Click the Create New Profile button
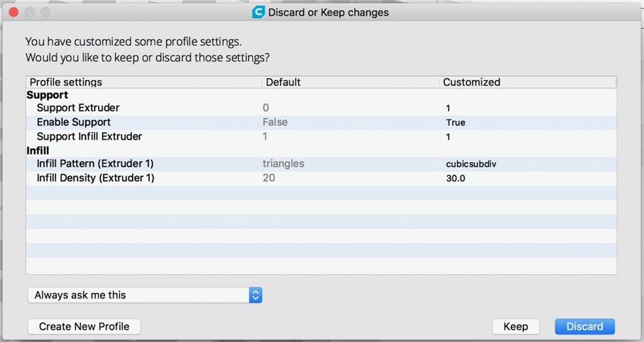This screenshot has width=644, height=342. [x=84, y=326]
